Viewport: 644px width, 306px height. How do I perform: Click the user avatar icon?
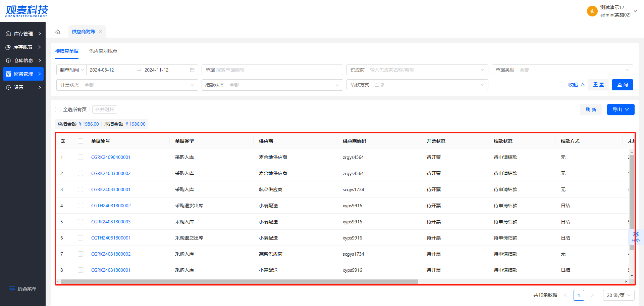tap(592, 11)
